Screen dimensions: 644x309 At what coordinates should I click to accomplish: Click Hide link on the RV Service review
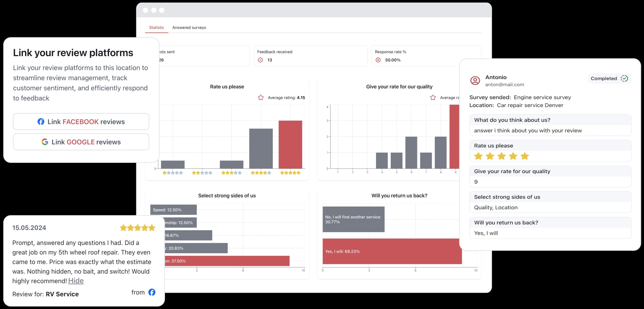(x=76, y=281)
